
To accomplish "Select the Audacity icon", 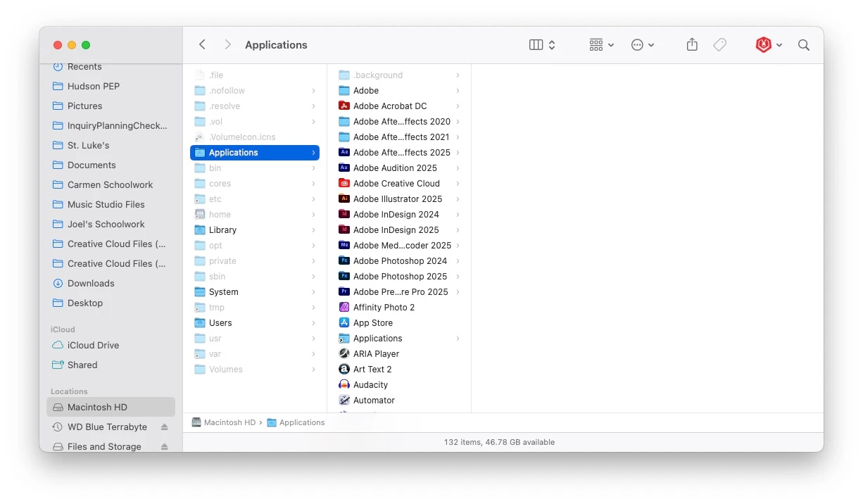I will [x=344, y=384].
